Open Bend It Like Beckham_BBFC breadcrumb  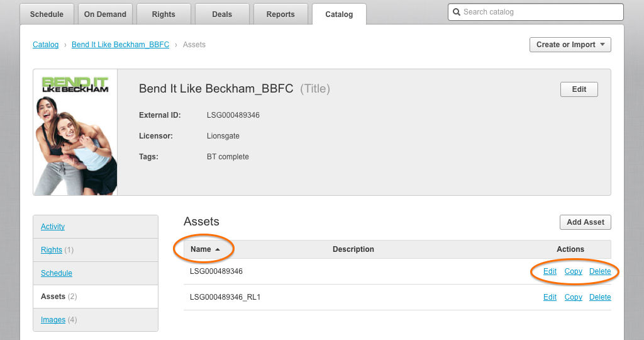click(120, 45)
